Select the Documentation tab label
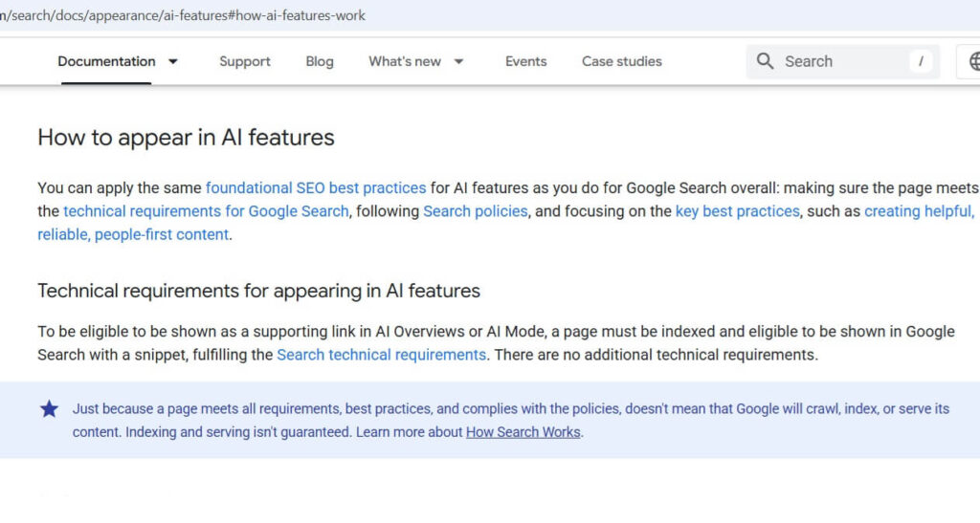The height and width of the screenshot is (523, 980). [x=106, y=61]
